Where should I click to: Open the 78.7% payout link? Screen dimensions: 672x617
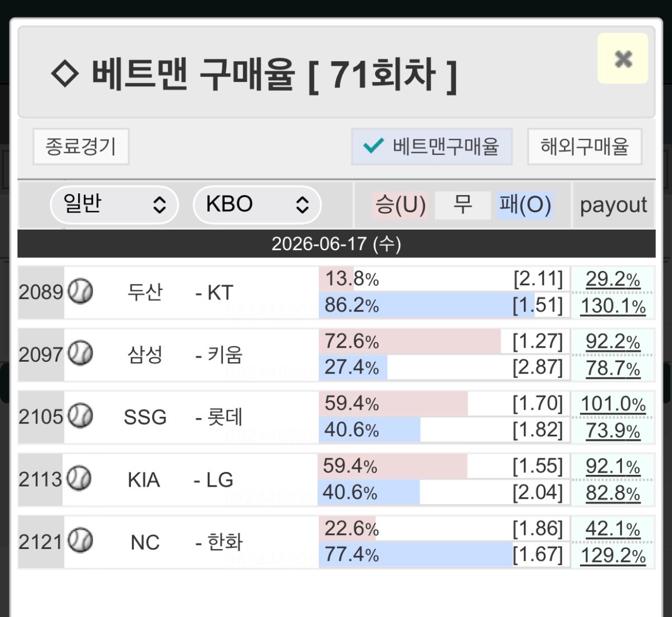(x=613, y=368)
